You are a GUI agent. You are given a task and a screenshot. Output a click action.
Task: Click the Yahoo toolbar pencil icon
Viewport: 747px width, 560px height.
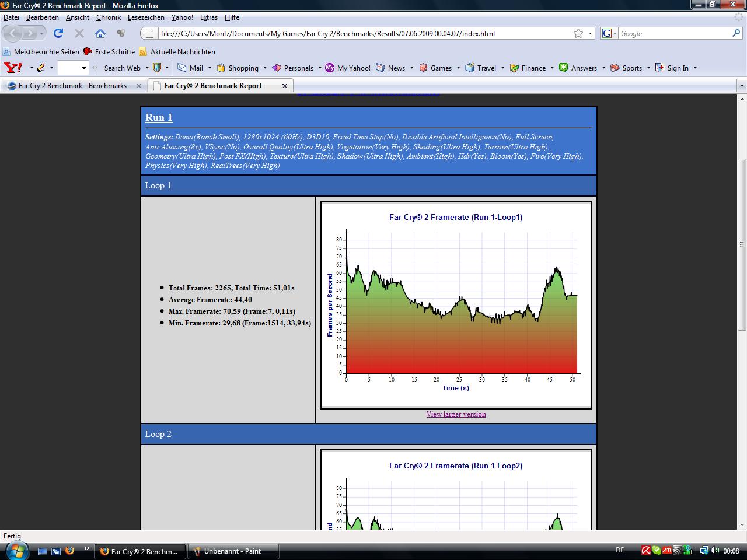[x=41, y=68]
